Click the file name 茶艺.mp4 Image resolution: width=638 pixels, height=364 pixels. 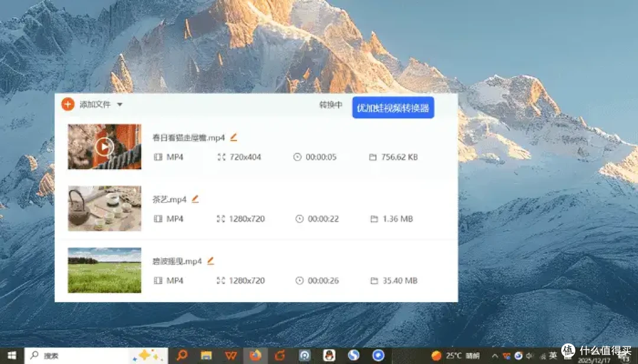point(170,199)
